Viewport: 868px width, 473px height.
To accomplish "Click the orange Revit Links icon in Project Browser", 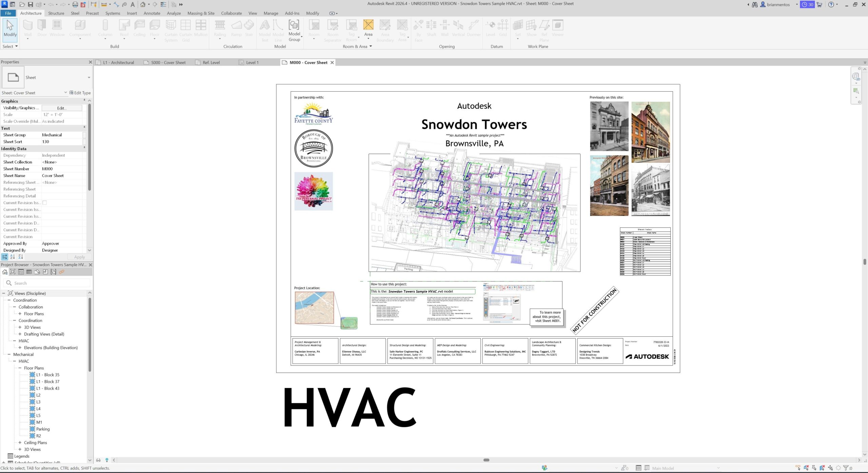I will point(62,272).
